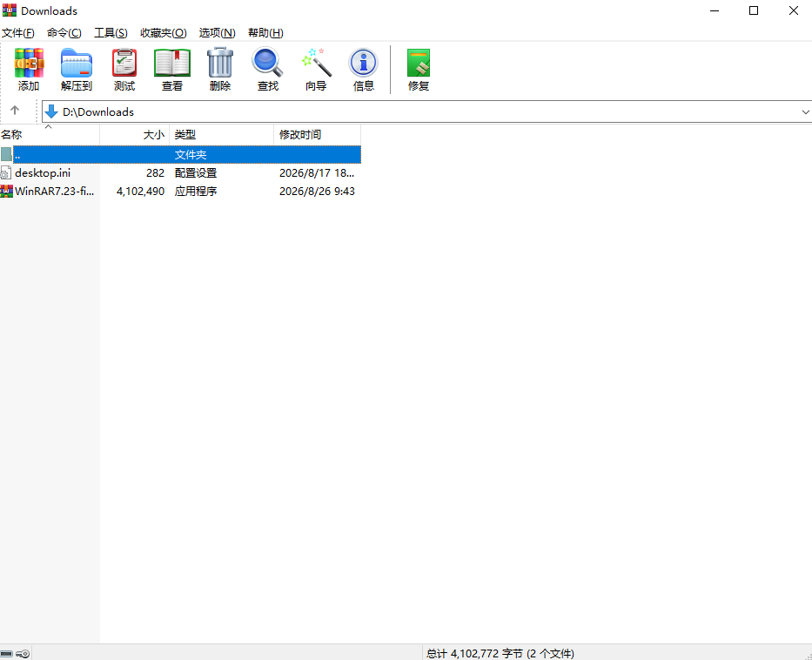Viewport: 812px width, 660px height.
Task: Sort by 大小 column header
Action: [135, 135]
